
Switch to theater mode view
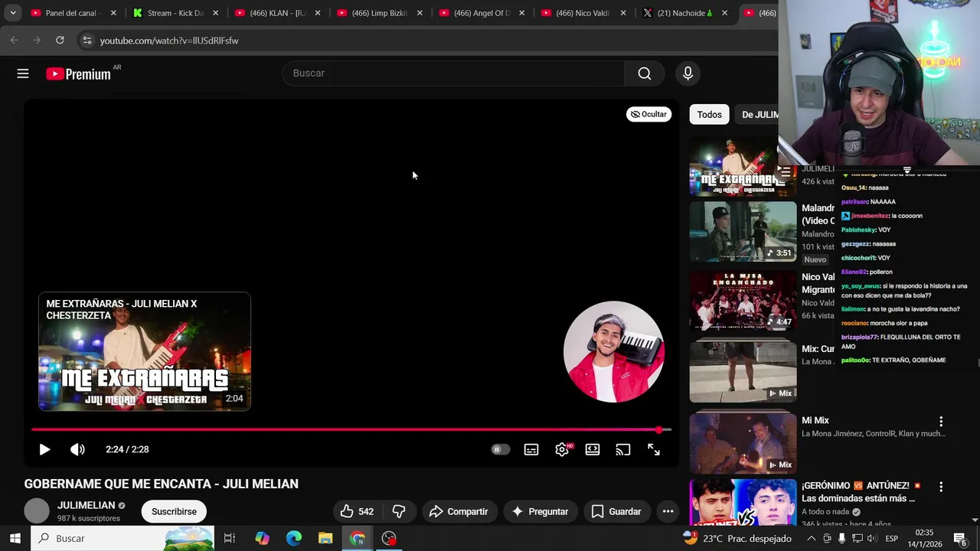point(592,449)
